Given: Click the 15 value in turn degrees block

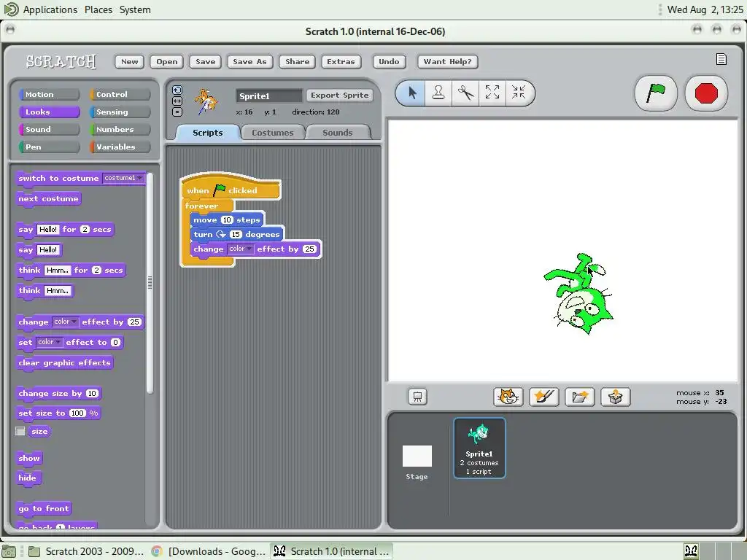Looking at the screenshot, I should (236, 234).
